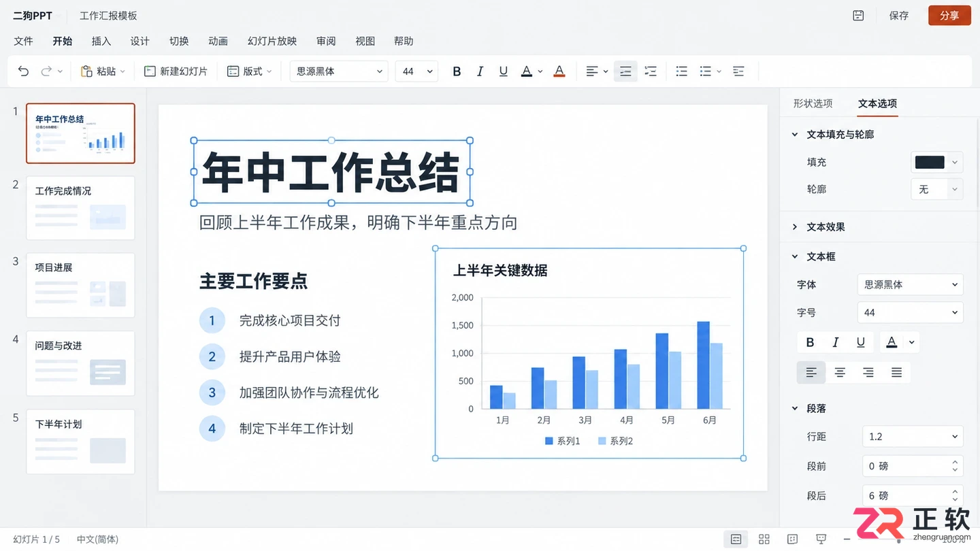Toggle underline in the 文本框 panel
The height and width of the screenshot is (551, 980).
861,342
